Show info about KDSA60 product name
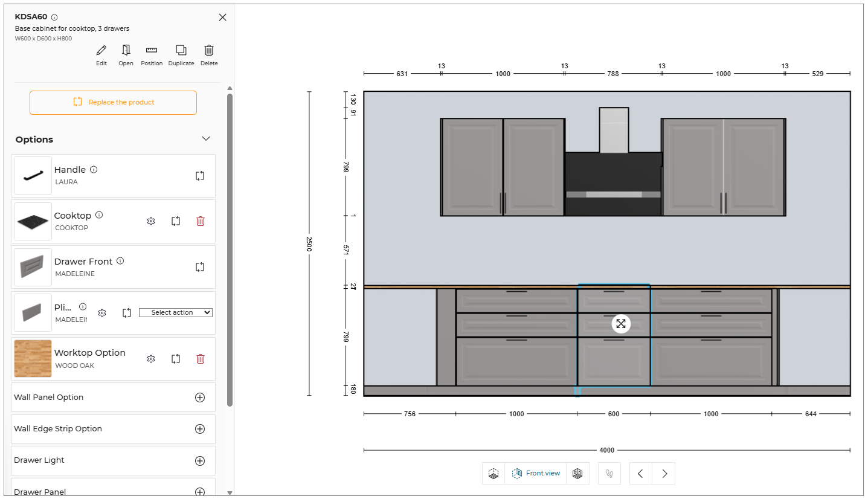 click(54, 17)
